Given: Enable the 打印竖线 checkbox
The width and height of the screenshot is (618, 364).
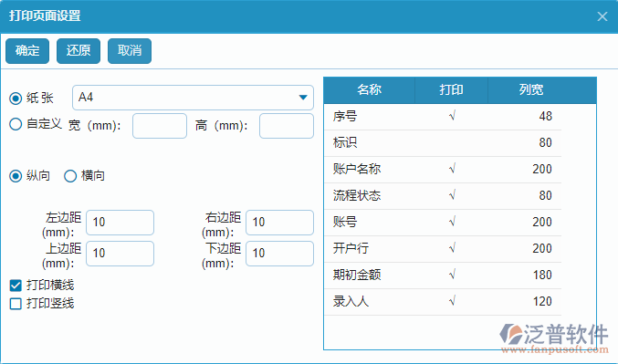Looking at the screenshot, I should [16, 304].
